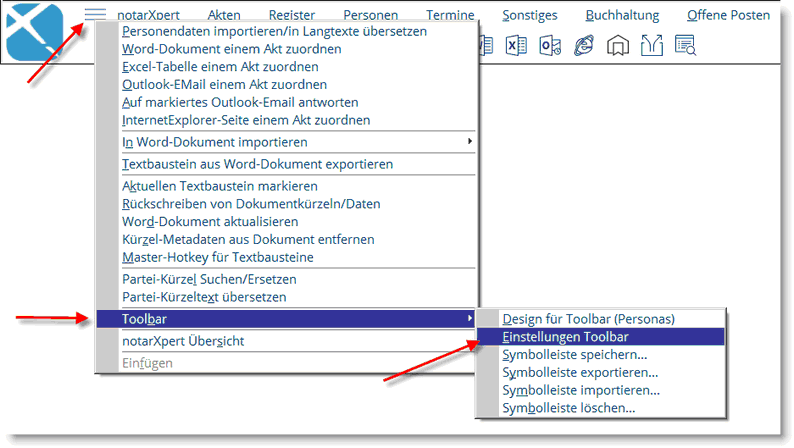Open the Register menu
This screenshot has height=448, width=794.
click(292, 15)
